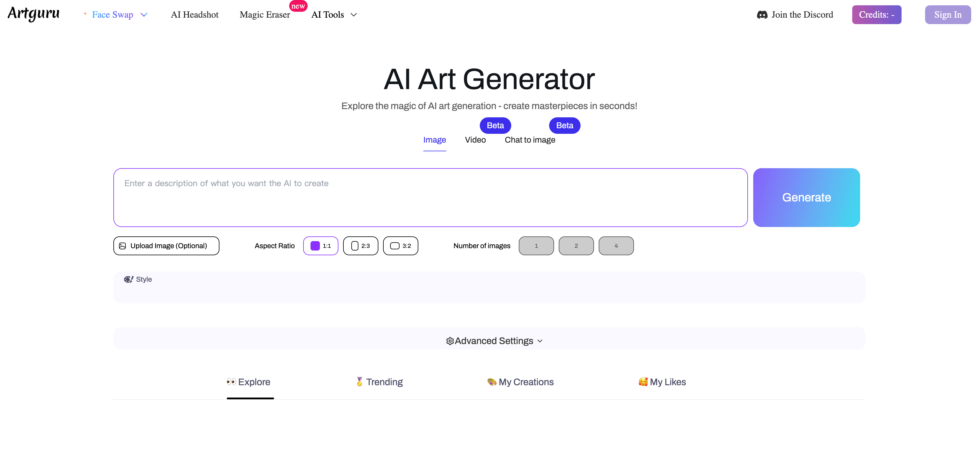Click the AI Art Generator heading
Image resolution: width=980 pixels, height=474 pixels.
click(489, 79)
